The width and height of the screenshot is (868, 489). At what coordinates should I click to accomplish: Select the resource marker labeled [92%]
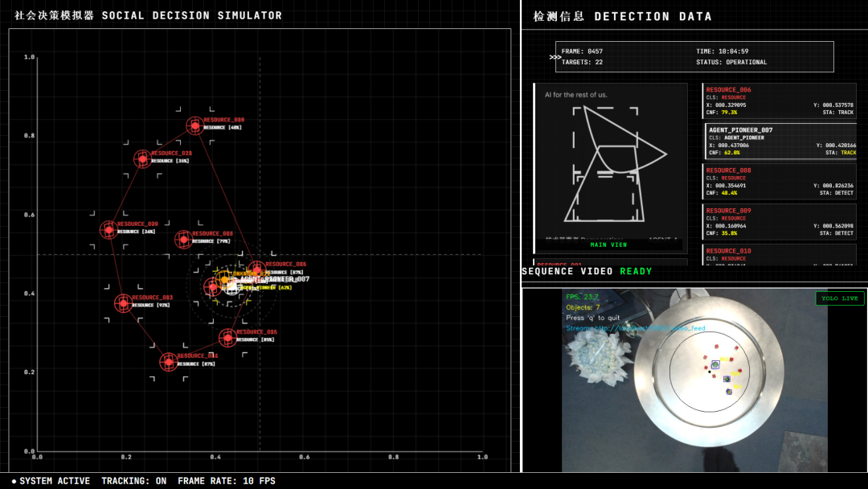click(123, 303)
